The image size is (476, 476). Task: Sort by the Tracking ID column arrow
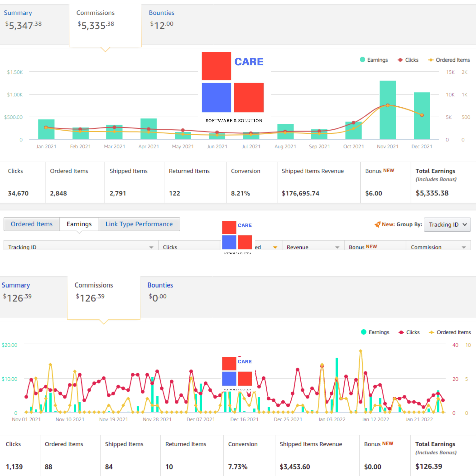click(151, 247)
